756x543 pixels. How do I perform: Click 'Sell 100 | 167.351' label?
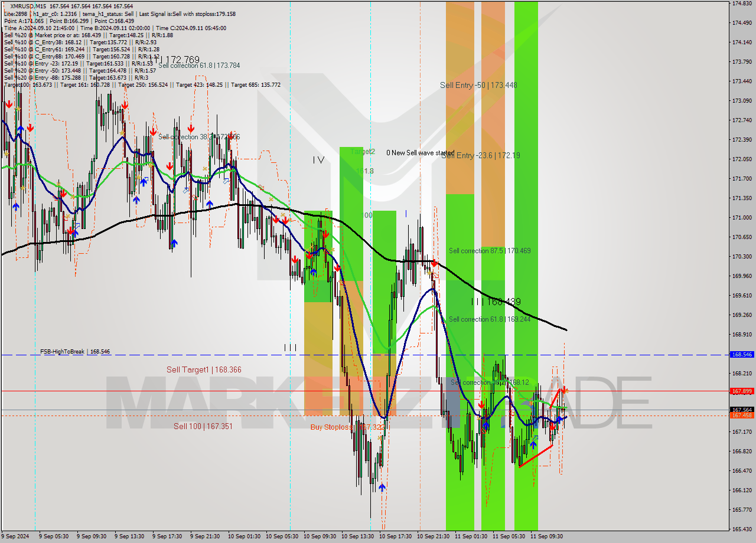coord(203,426)
